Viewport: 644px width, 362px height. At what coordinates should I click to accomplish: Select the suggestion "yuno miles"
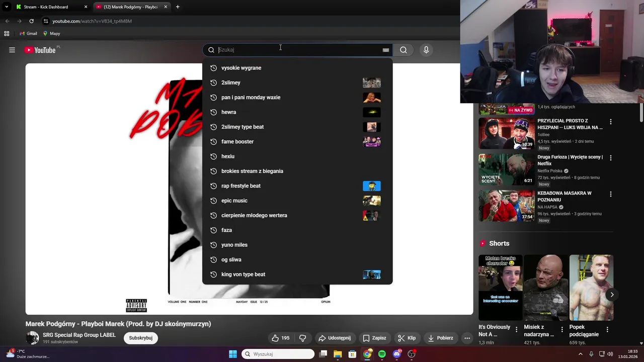[x=297, y=245]
